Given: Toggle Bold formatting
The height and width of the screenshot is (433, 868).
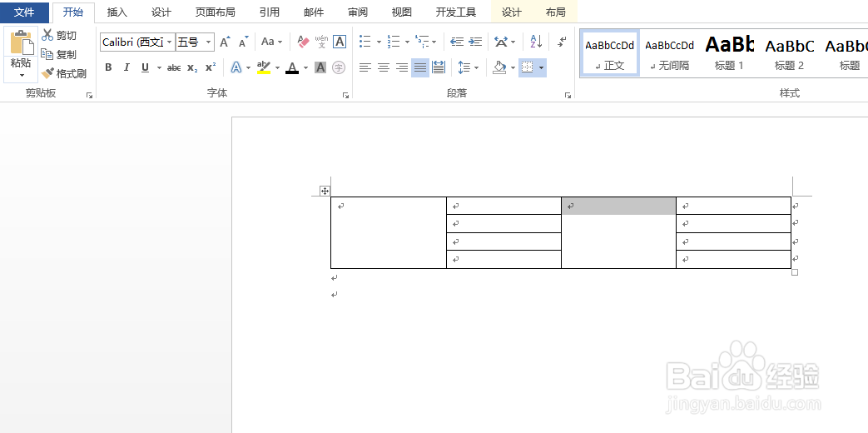Looking at the screenshot, I should [x=108, y=67].
